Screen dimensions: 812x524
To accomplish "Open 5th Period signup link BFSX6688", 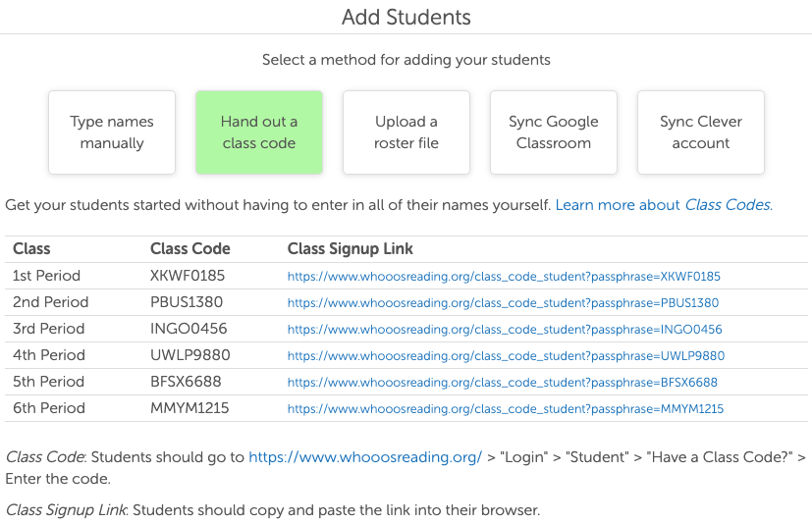I will 502,383.
